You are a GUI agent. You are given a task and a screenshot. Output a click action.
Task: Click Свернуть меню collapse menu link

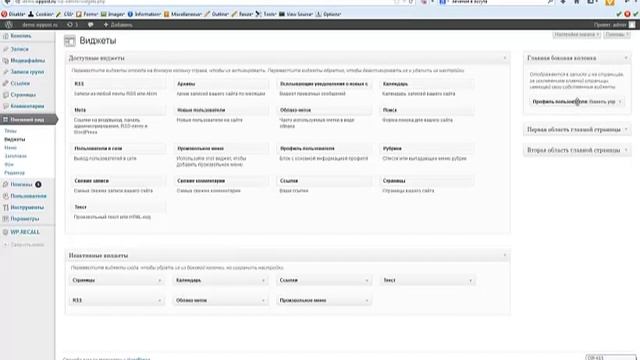(24, 244)
